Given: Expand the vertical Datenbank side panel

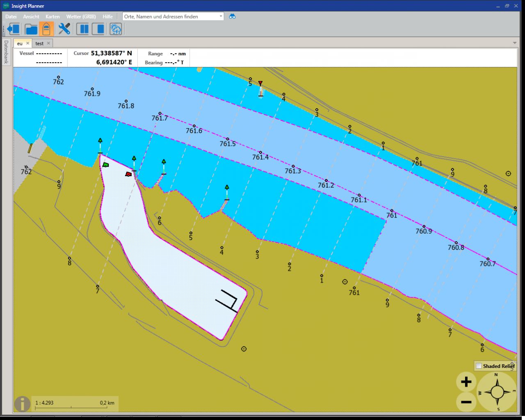Looking at the screenshot, I should [6, 52].
